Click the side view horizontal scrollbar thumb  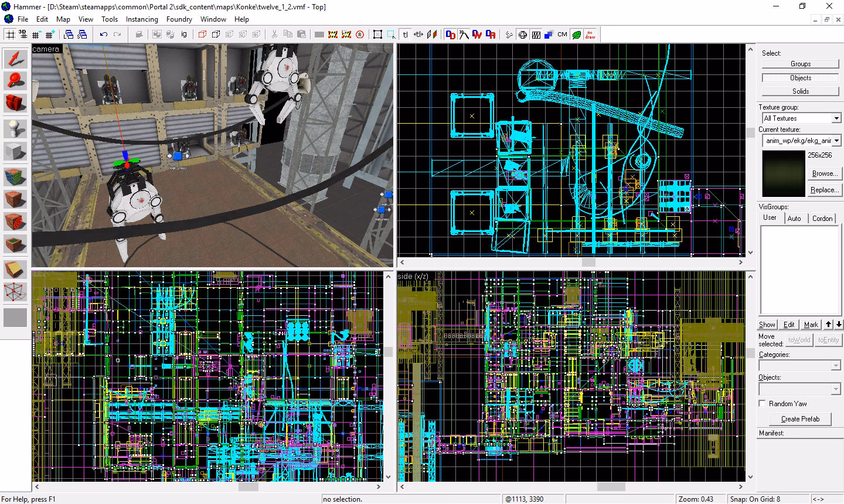tap(611, 486)
